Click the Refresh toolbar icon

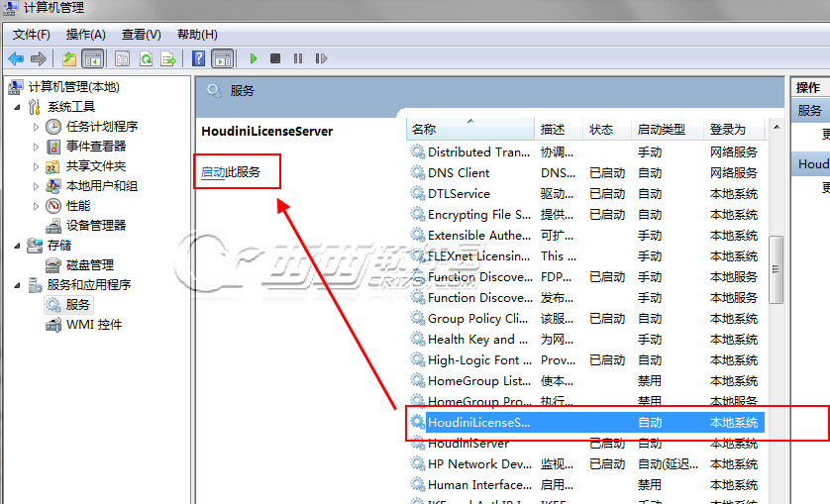click(x=146, y=58)
